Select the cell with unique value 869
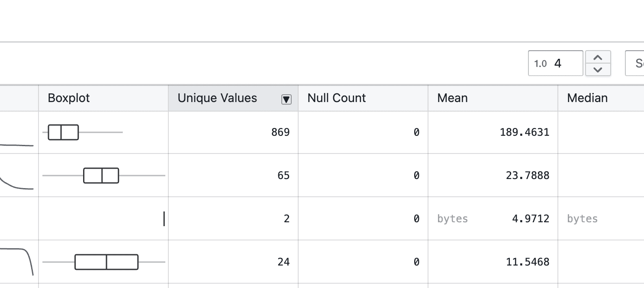644x288 pixels. [x=233, y=132]
